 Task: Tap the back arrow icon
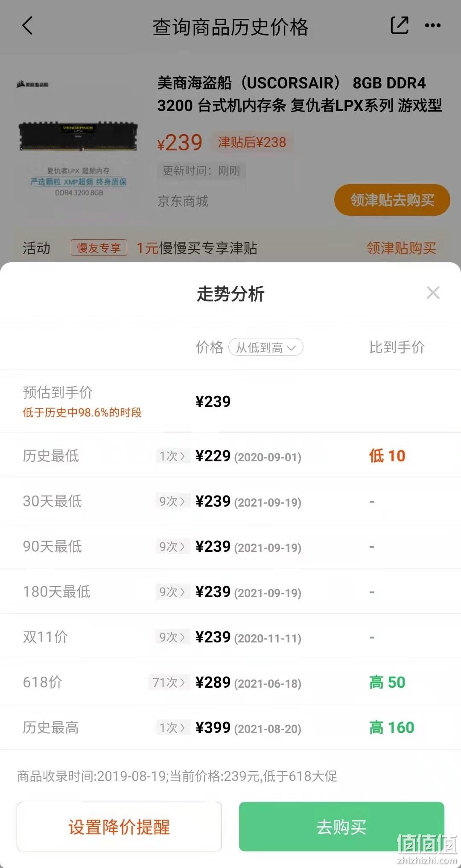point(27,26)
